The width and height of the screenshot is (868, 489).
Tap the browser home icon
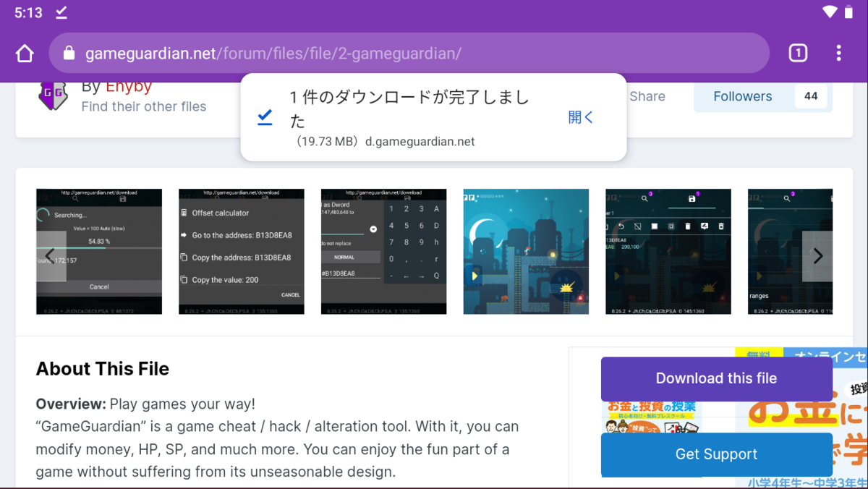(25, 53)
